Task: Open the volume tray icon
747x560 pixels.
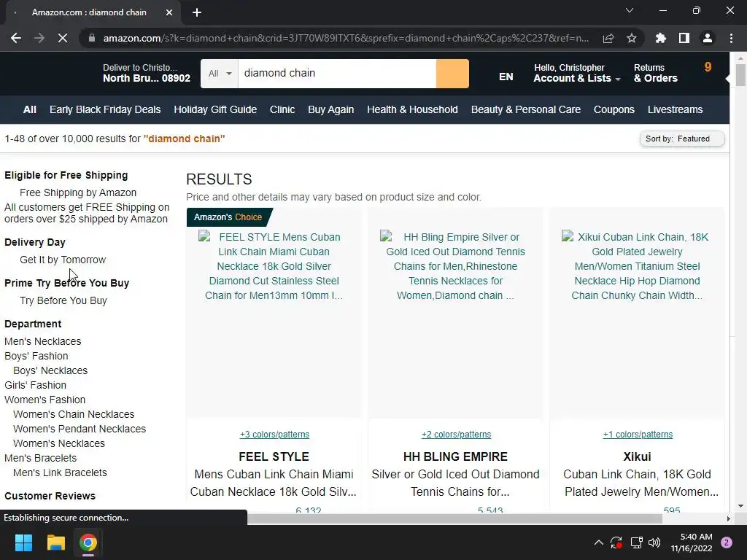Action: pyautogui.click(x=654, y=542)
